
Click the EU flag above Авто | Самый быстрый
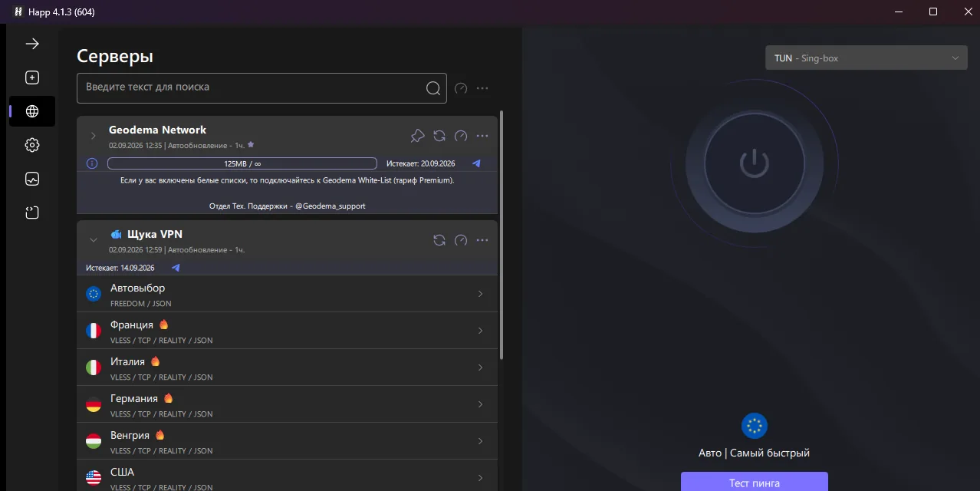click(x=755, y=427)
